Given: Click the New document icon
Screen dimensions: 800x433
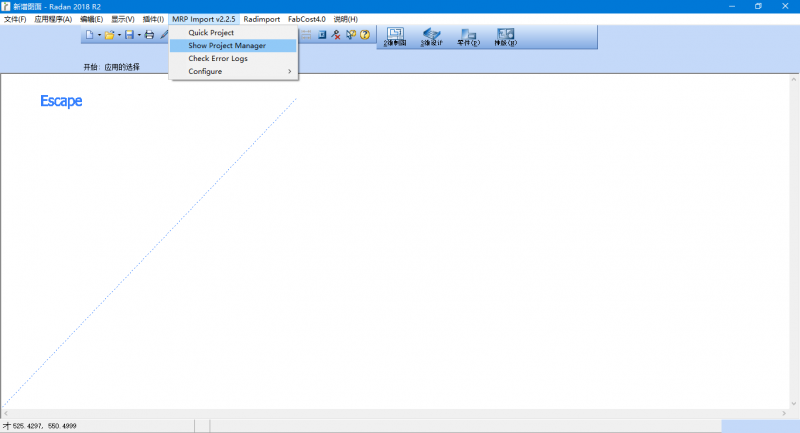Looking at the screenshot, I should click(89, 35).
